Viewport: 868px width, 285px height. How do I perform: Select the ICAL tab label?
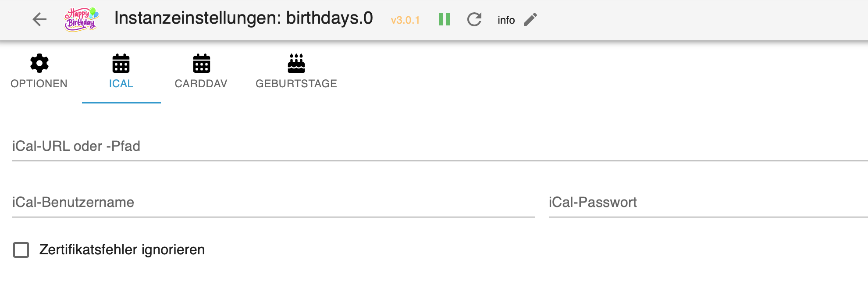[x=121, y=84]
